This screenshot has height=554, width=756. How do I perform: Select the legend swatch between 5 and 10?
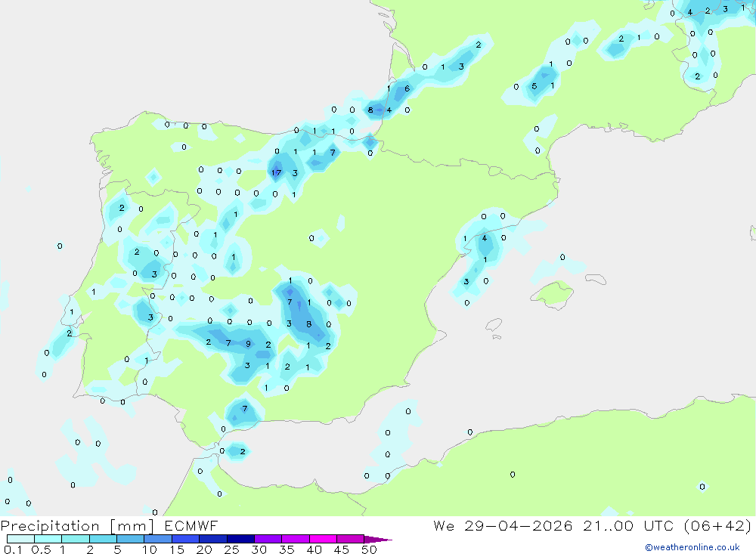(131, 539)
